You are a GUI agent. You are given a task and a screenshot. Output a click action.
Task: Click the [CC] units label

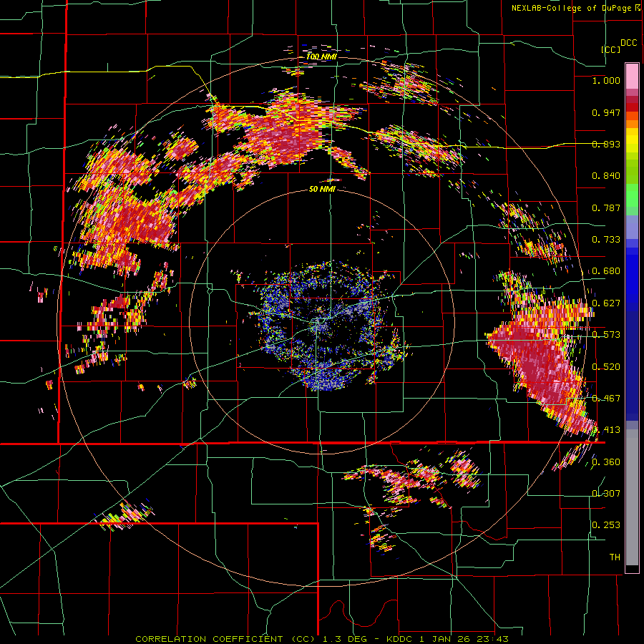[611, 49]
